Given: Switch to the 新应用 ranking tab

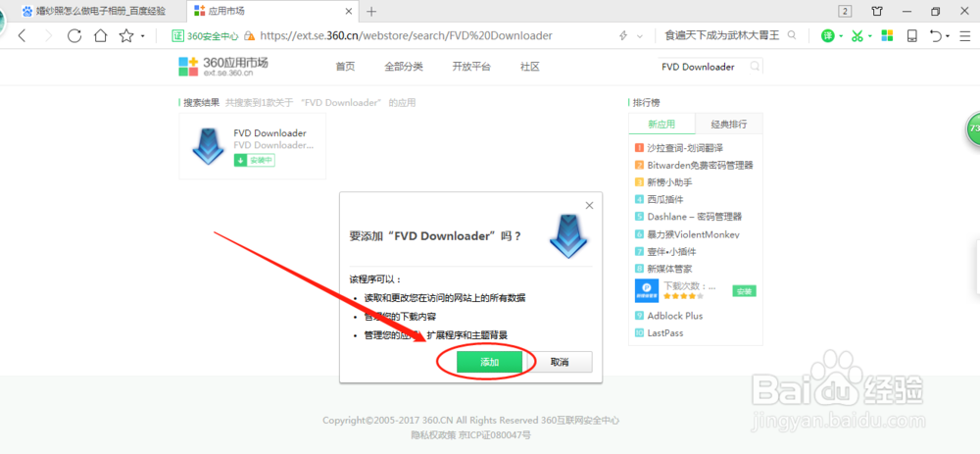Looking at the screenshot, I should click(661, 124).
